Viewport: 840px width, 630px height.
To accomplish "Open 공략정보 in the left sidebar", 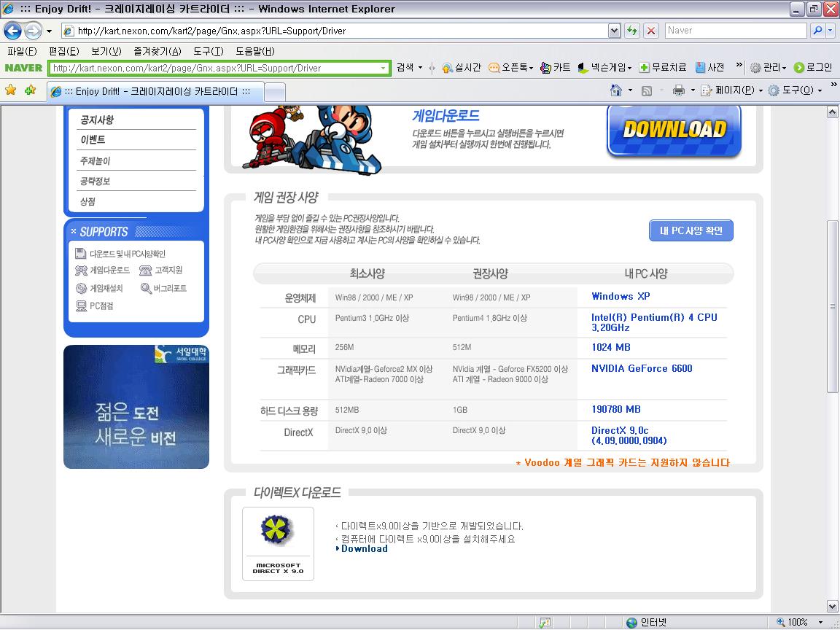I will pyautogui.click(x=95, y=181).
